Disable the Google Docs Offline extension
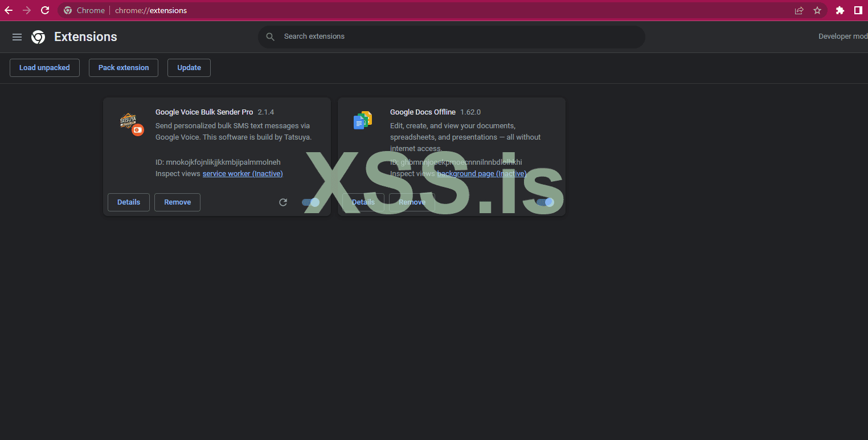 pyautogui.click(x=545, y=202)
